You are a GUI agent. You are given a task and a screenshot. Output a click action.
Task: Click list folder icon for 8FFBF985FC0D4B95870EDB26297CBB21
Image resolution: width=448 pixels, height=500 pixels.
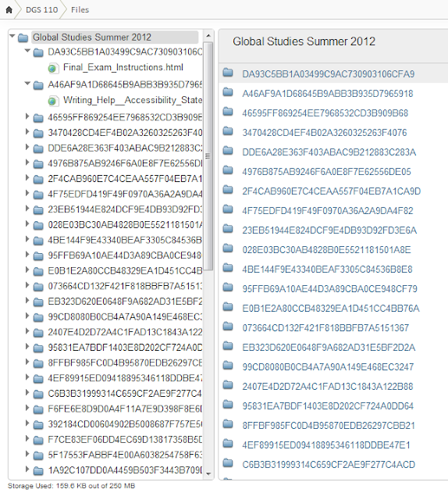point(228,423)
